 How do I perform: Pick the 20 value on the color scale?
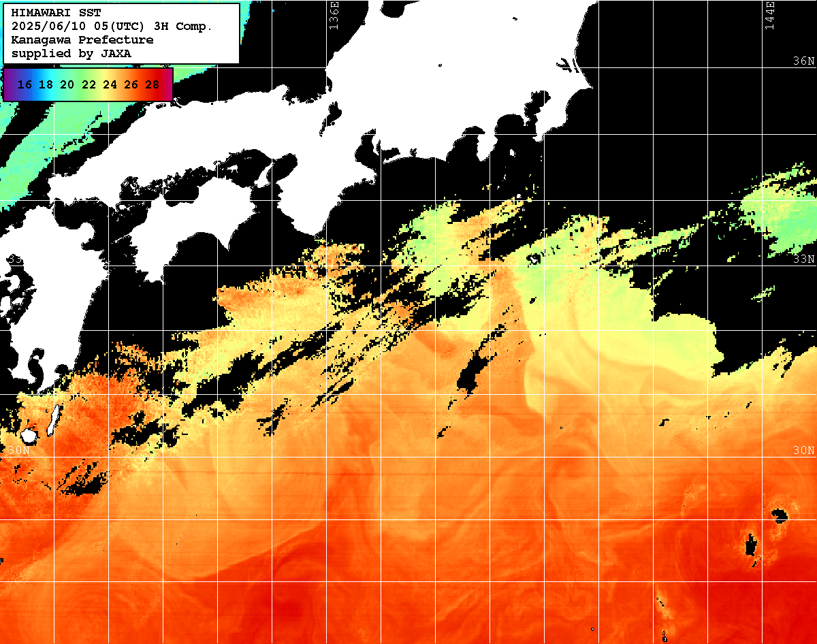click(67, 84)
